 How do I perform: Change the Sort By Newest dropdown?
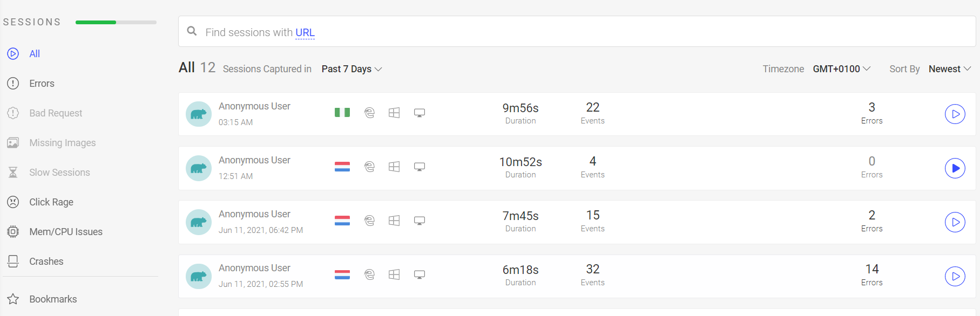pyautogui.click(x=950, y=69)
